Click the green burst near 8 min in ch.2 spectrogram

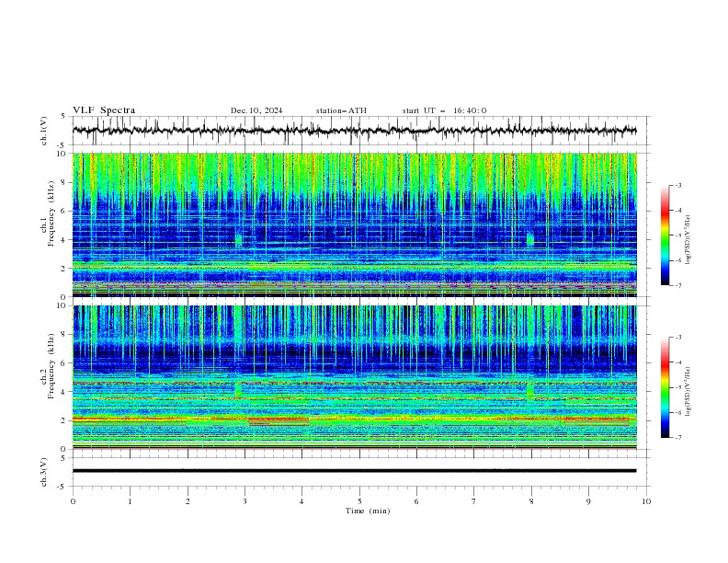click(x=530, y=389)
